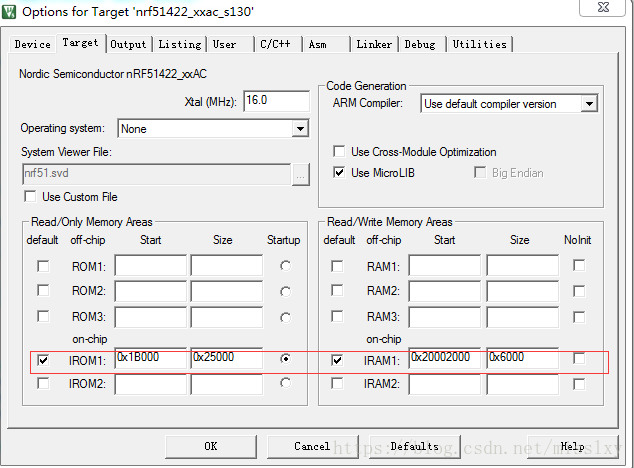Open the Utilities tab

pyautogui.click(x=479, y=44)
